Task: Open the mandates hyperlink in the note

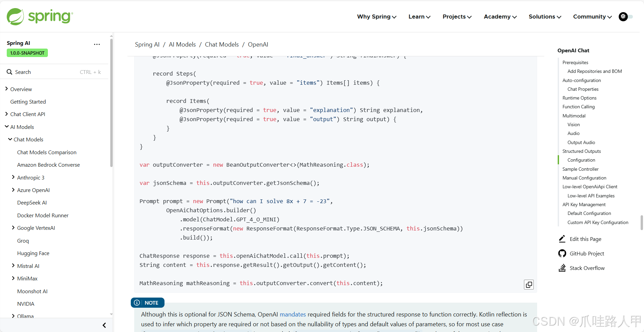Action: click(x=292, y=314)
